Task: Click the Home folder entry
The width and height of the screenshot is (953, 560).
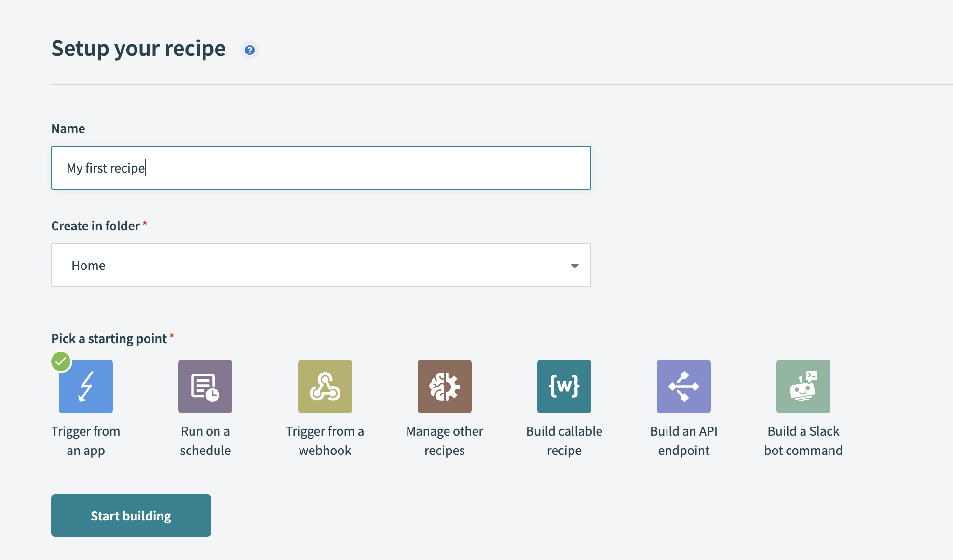Action: (89, 265)
